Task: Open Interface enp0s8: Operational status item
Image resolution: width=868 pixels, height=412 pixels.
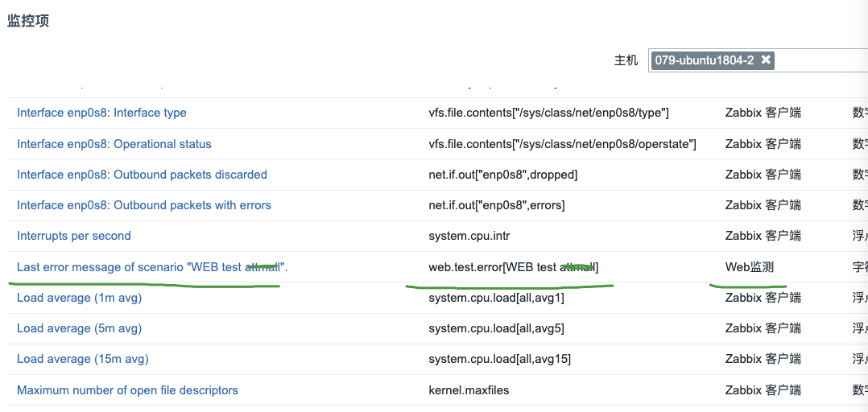Action: click(x=114, y=144)
